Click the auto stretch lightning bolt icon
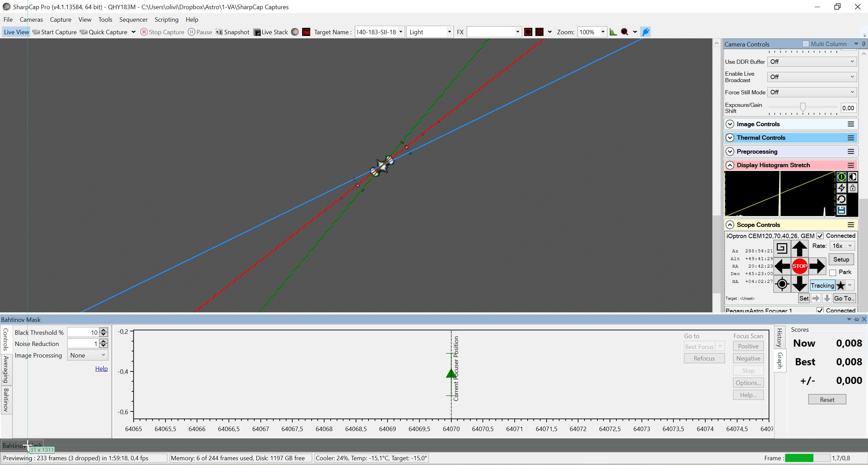Viewport: 868px width, 465px height. point(841,188)
